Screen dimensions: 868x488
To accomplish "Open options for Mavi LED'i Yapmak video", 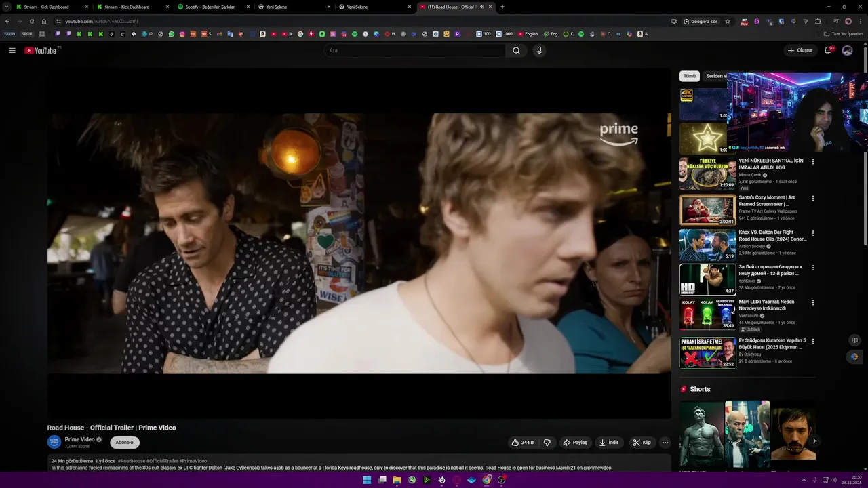I will 813,303.
